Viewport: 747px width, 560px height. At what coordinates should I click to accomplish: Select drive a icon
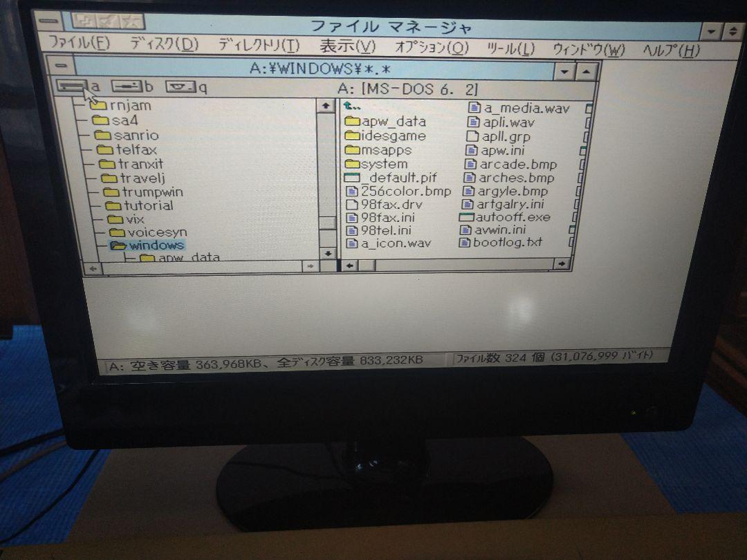71,86
